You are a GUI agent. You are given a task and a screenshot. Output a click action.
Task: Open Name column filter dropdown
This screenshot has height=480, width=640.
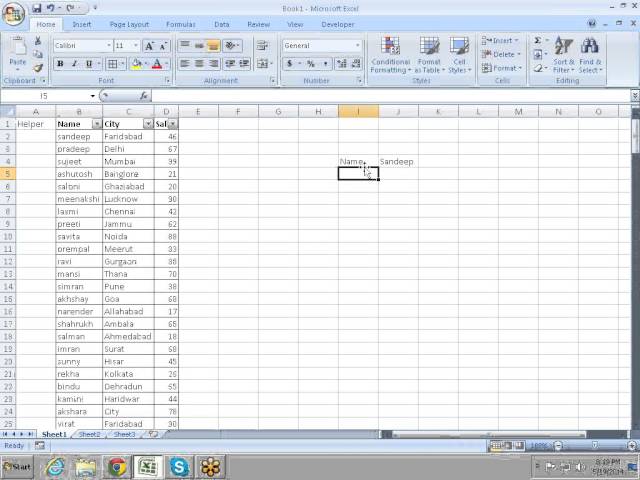pyautogui.click(x=97, y=124)
